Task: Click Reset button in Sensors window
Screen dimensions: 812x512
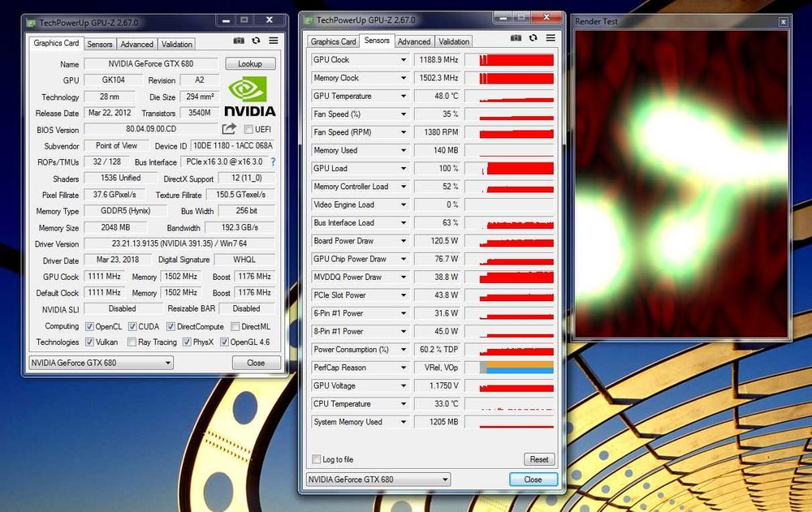Action: [539, 459]
